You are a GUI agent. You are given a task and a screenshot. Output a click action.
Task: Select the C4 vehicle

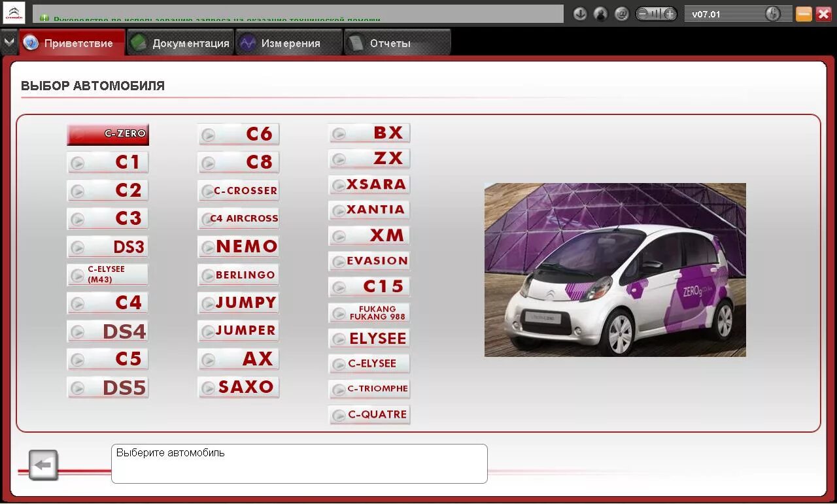click(x=108, y=303)
